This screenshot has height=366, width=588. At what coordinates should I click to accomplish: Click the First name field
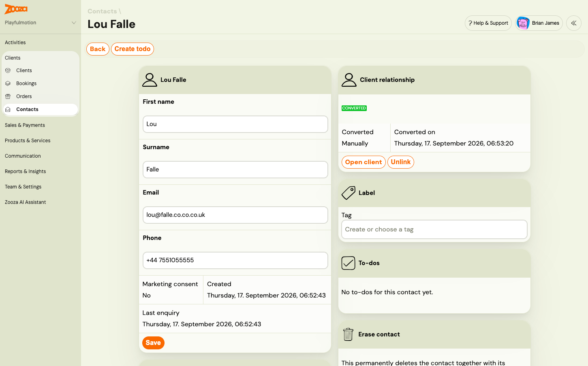(x=235, y=124)
